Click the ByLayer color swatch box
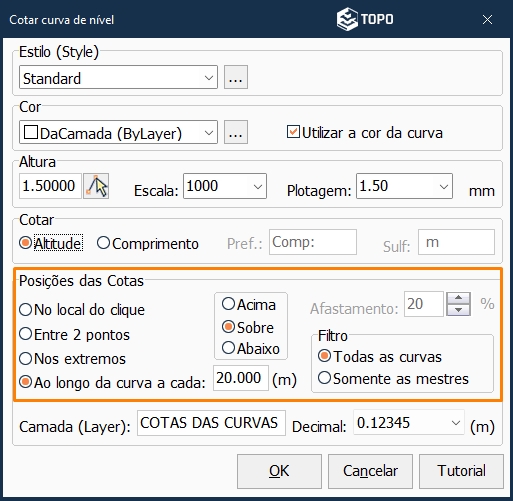The width and height of the screenshot is (513, 501). (31, 132)
